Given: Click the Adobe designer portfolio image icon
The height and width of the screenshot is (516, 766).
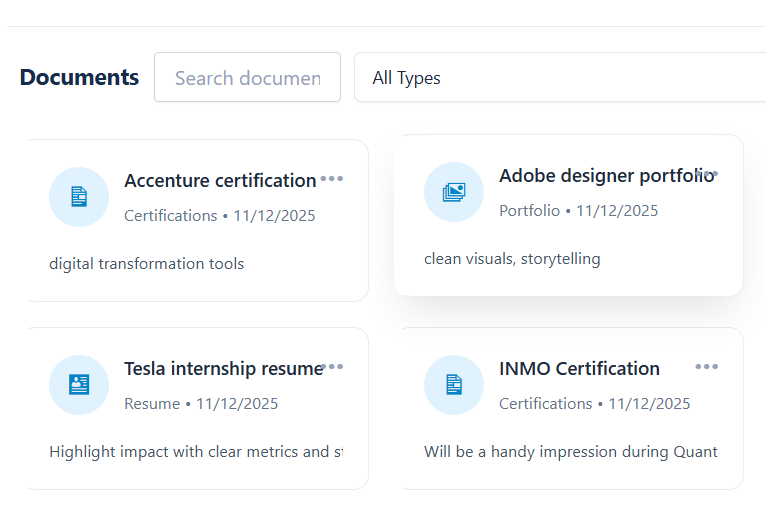Looking at the screenshot, I should click(454, 191).
